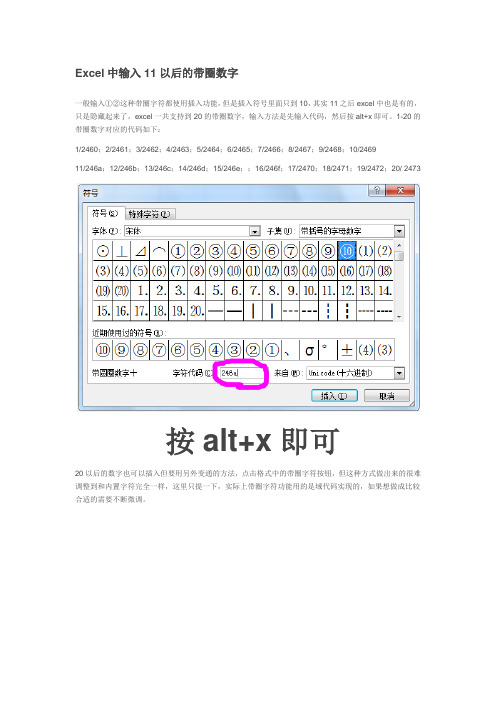Viewport: 496px width, 702px height.
Task: Click the code list line starting '1/2460'
Action: click(226, 149)
